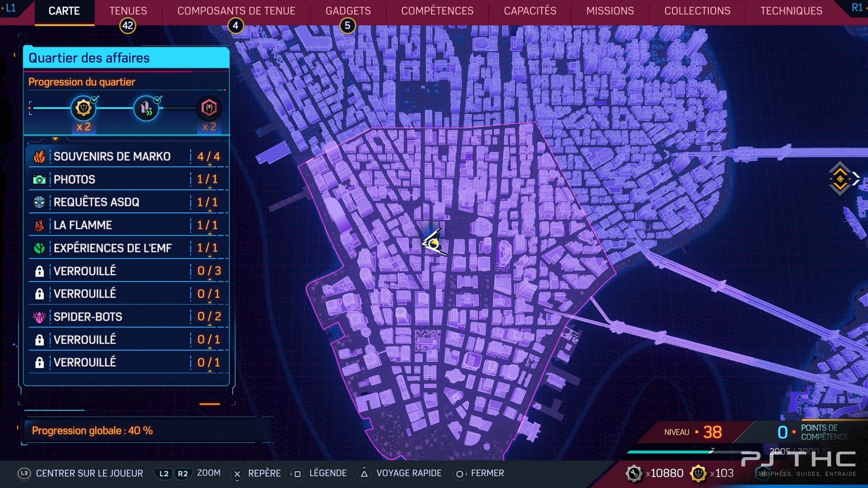The height and width of the screenshot is (488, 868).
Task: Click the lock icon beside 0 / 3
Action: tap(39, 271)
